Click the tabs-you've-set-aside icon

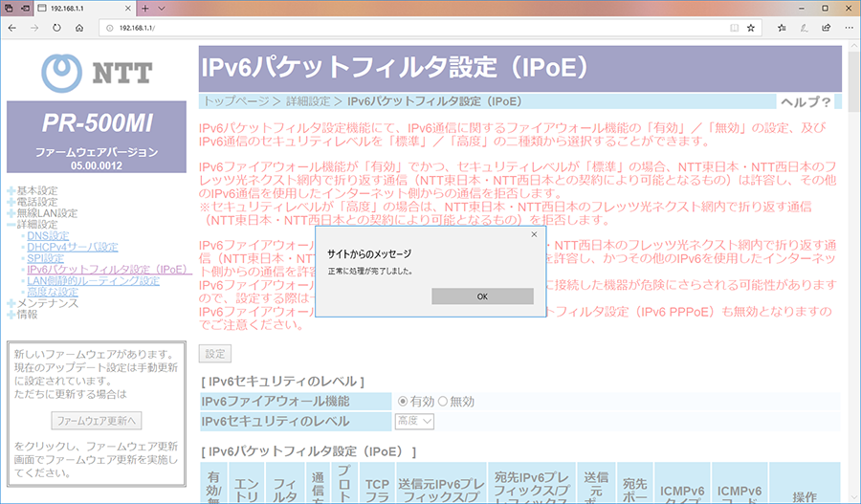[x=9, y=9]
